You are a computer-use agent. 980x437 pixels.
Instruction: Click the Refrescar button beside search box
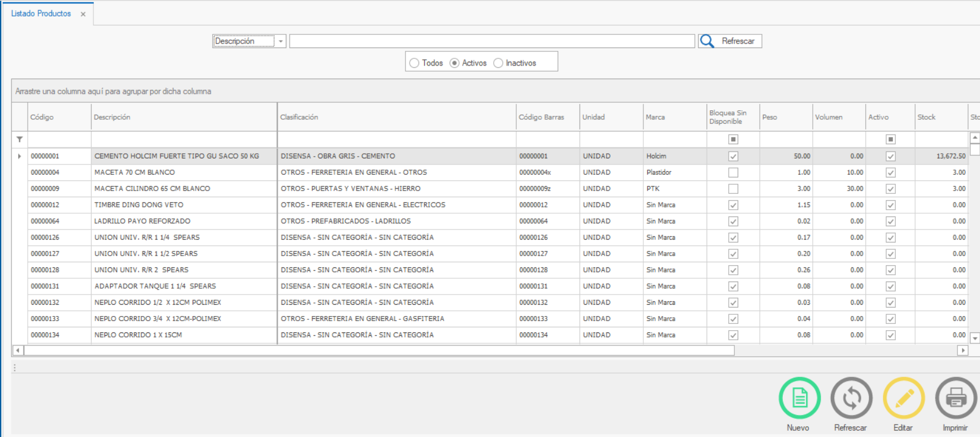(738, 41)
